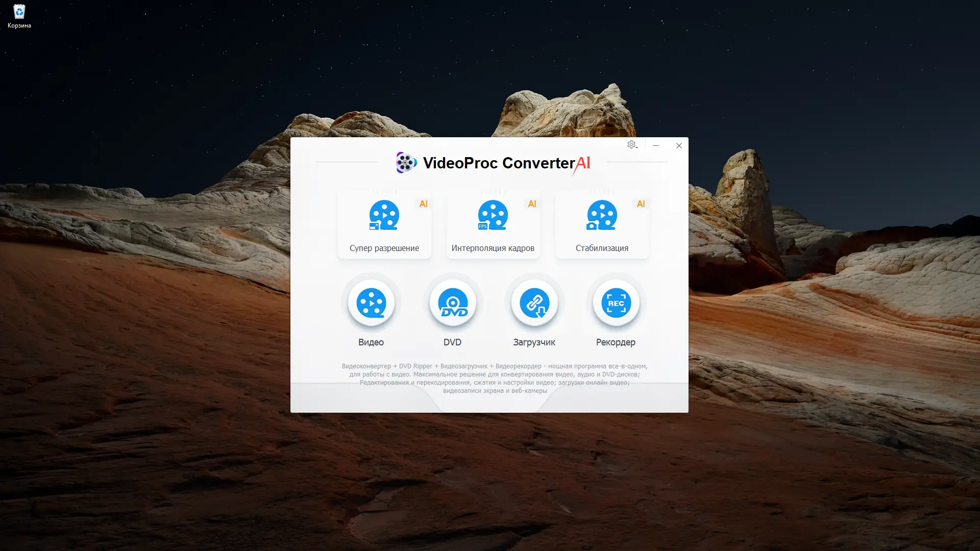Screen dimensions: 980x551
Task: Launch the Загрузчик downloader module
Action: (x=534, y=303)
